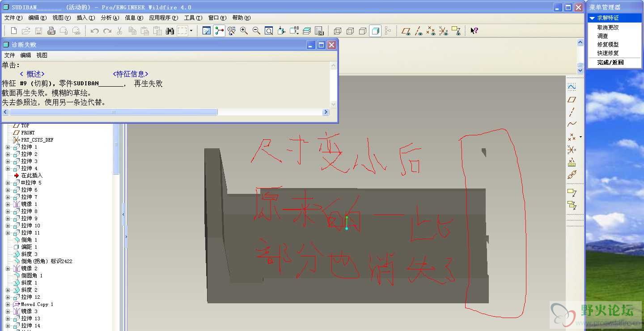This screenshot has height=331, width=644.
Task: Click the <特征信息> link
Action: [x=131, y=74]
